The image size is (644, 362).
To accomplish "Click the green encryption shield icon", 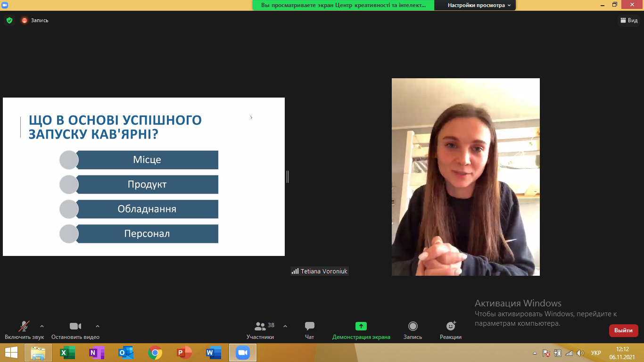I will [9, 20].
